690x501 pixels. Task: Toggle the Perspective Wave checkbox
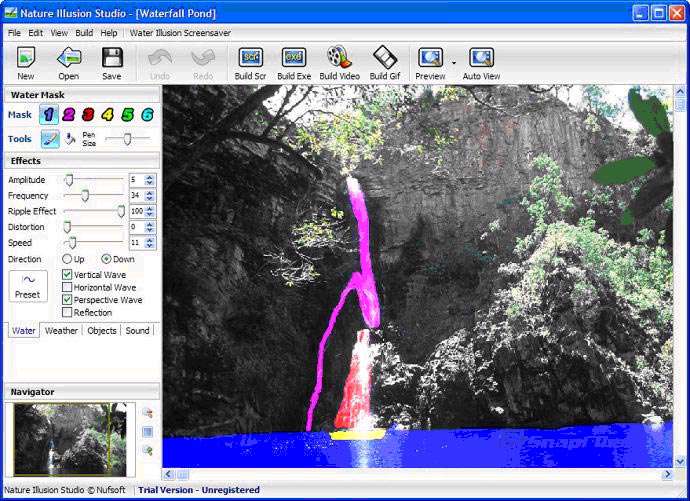click(x=67, y=300)
